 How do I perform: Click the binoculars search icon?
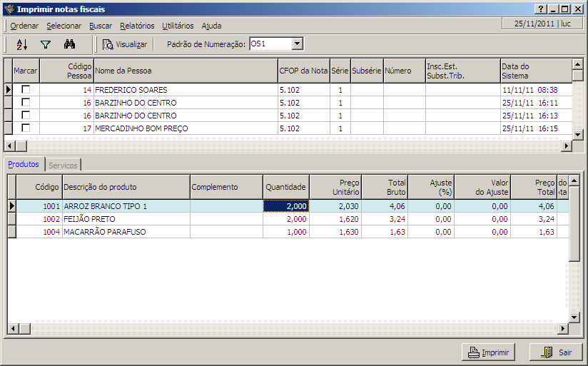coord(69,44)
